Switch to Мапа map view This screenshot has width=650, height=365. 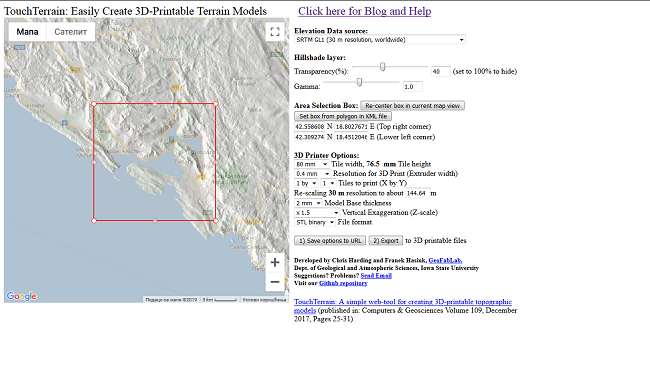tap(27, 32)
